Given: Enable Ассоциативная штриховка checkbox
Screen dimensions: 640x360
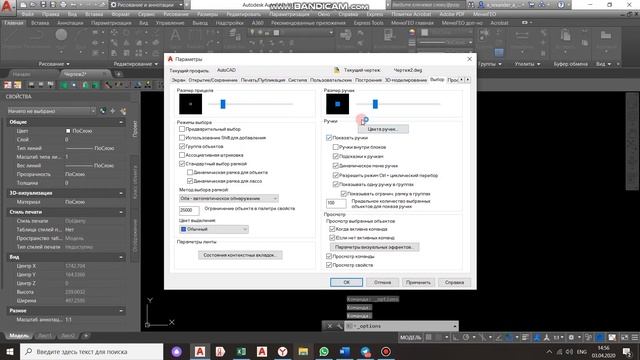Looking at the screenshot, I should coord(182,155).
